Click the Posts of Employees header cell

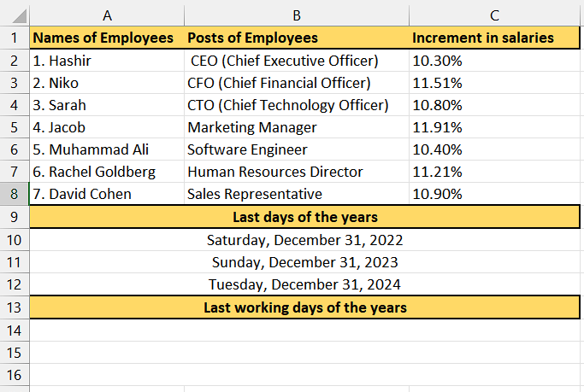pyautogui.click(x=297, y=38)
